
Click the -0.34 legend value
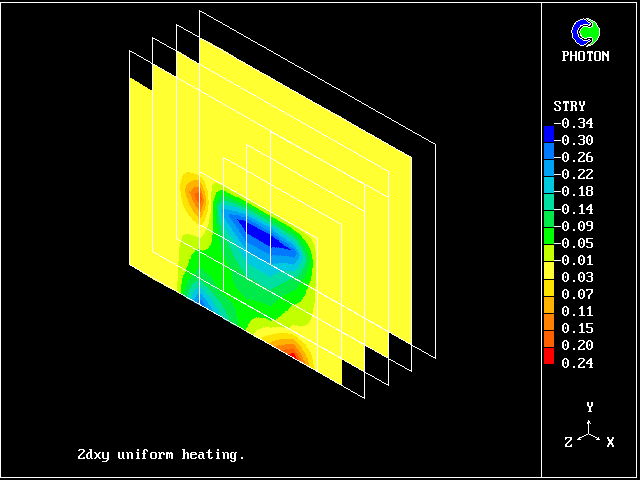point(579,123)
